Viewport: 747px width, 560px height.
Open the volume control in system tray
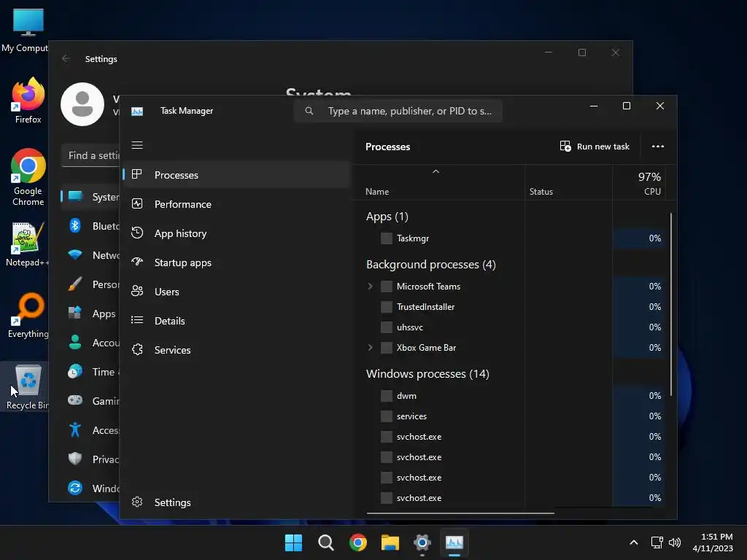coord(675,542)
